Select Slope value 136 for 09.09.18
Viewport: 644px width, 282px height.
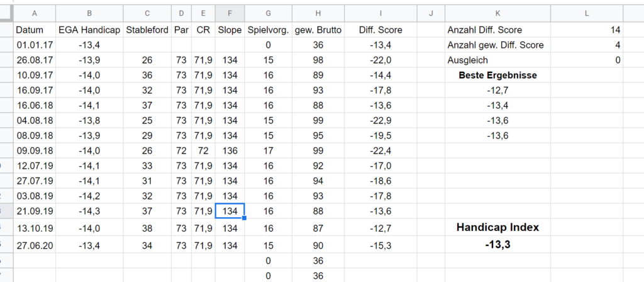[230, 150]
